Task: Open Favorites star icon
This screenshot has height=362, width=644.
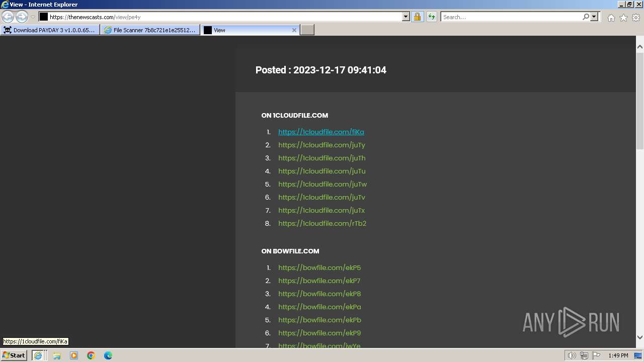Action: pyautogui.click(x=623, y=18)
